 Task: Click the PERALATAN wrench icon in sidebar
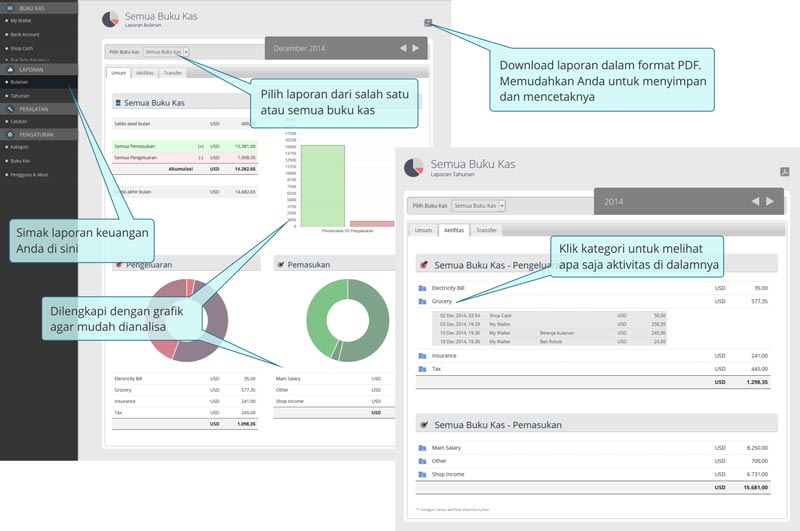[x=10, y=109]
